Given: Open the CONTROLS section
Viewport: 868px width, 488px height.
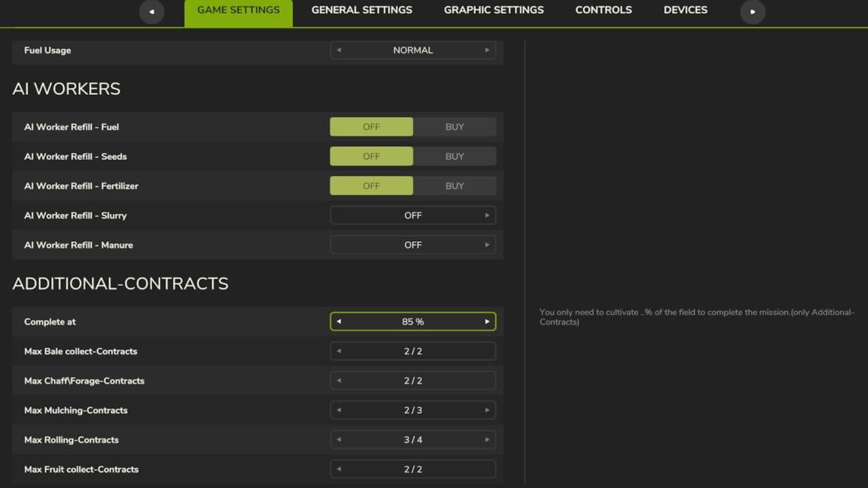Looking at the screenshot, I should click(604, 9).
